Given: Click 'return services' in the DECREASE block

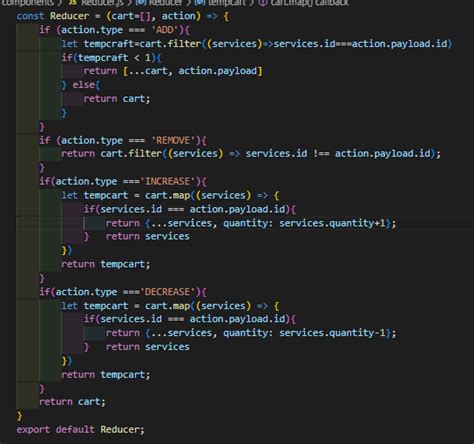Looking at the screenshot, I should [x=148, y=347].
